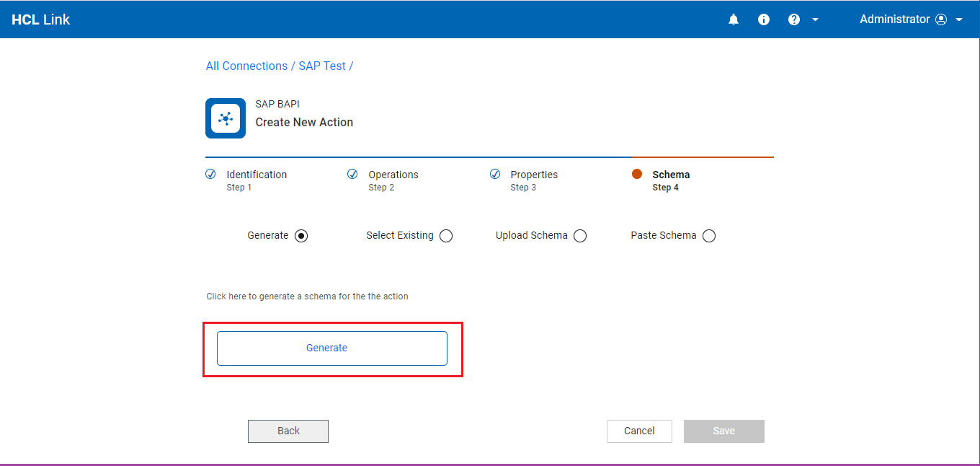Click the Back button

tap(288, 431)
